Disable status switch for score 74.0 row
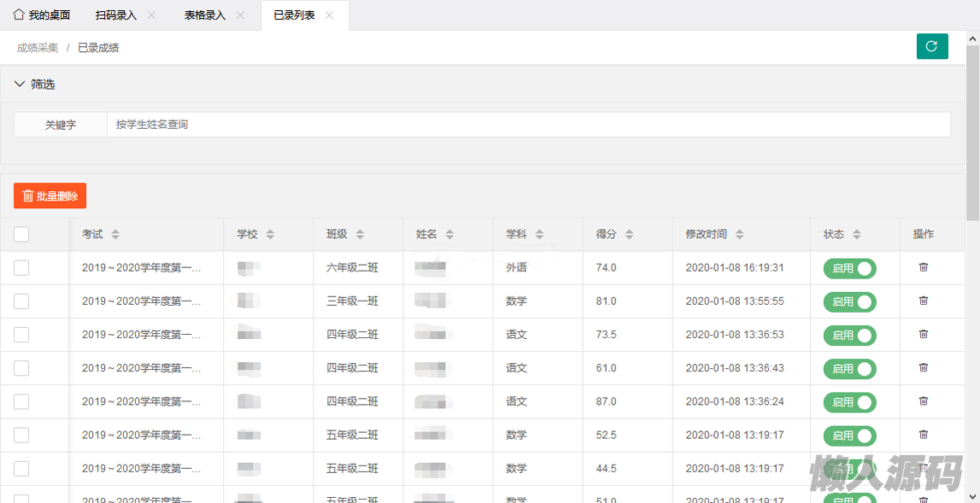The image size is (980, 503). pyautogui.click(x=849, y=269)
